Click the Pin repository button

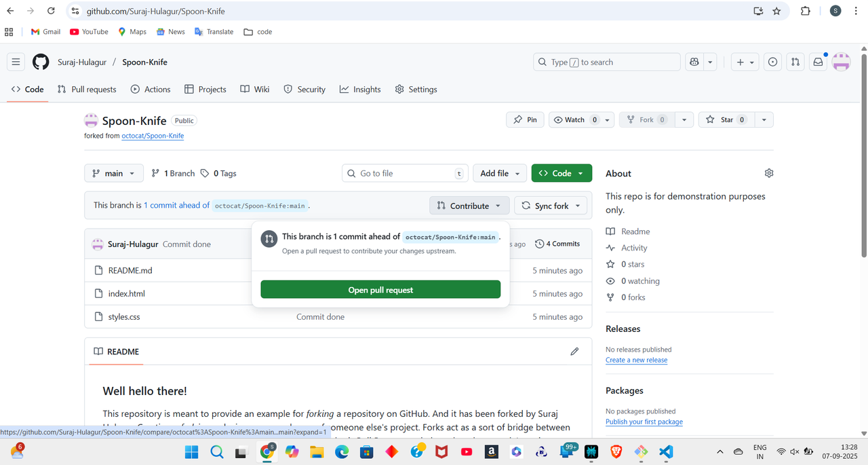[x=525, y=119]
